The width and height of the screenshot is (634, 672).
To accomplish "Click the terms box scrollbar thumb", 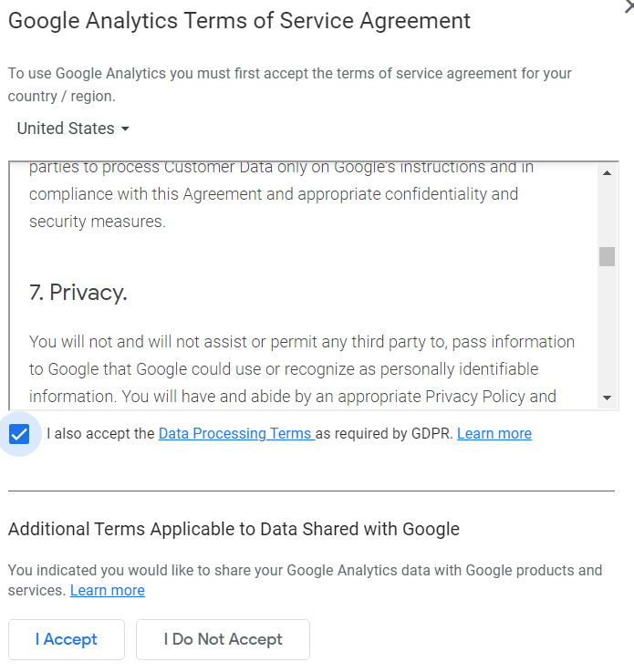I will coord(607,256).
